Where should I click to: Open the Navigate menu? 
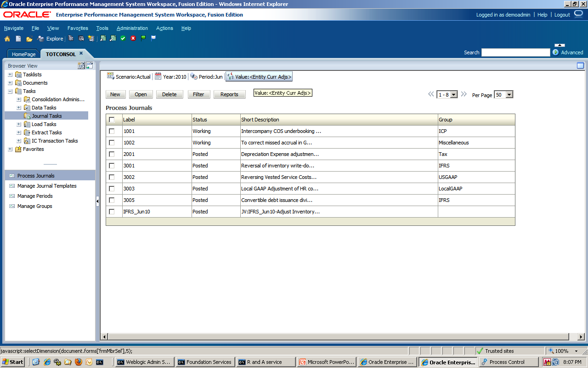[14, 28]
